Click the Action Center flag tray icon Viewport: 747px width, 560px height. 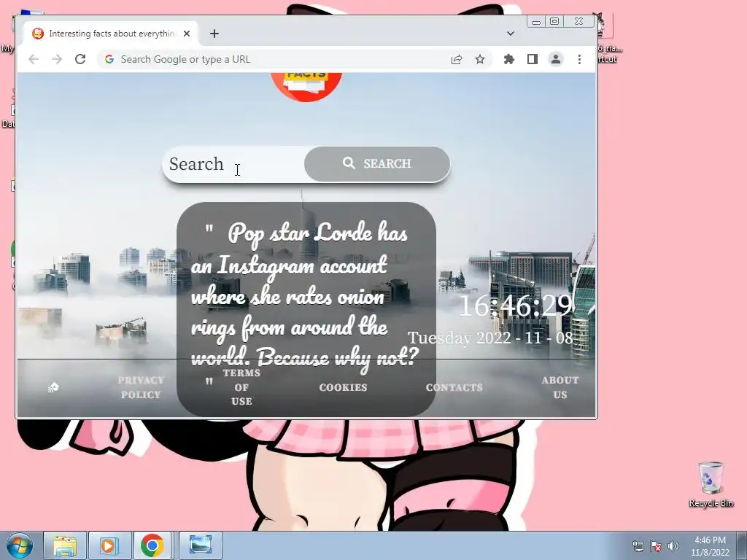[656, 545]
